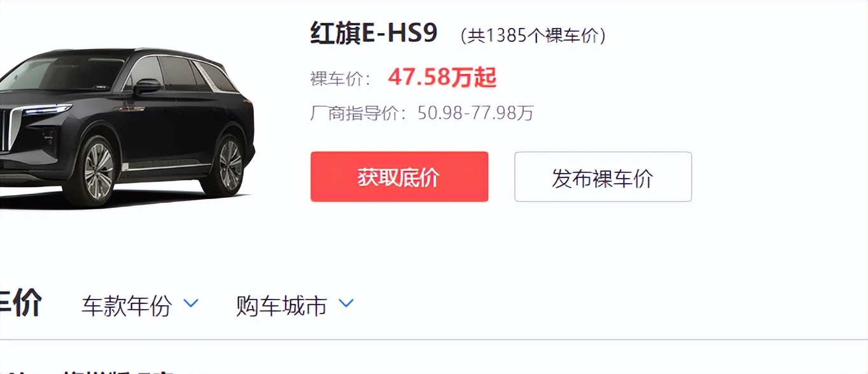The image size is (868, 374).
Task: Click the 发布裸车价 button
Action: point(603,177)
